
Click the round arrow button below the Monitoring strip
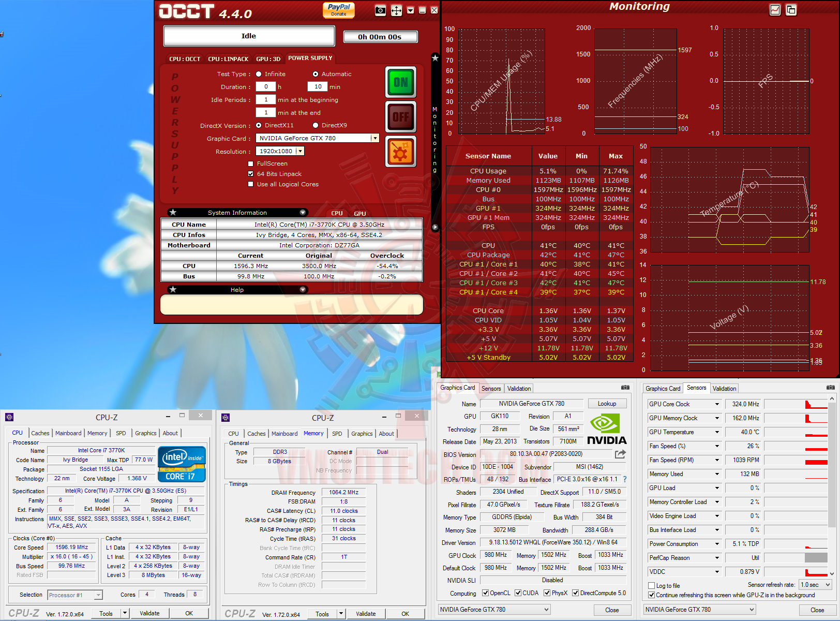[435, 227]
